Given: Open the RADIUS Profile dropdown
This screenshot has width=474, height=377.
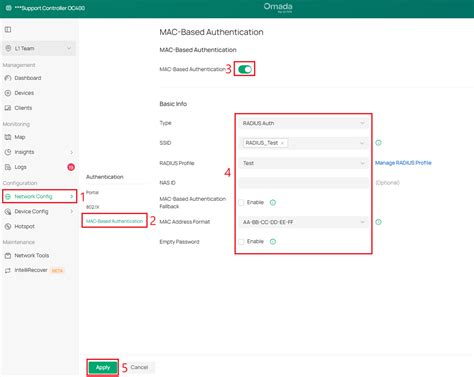Looking at the screenshot, I should (304, 163).
